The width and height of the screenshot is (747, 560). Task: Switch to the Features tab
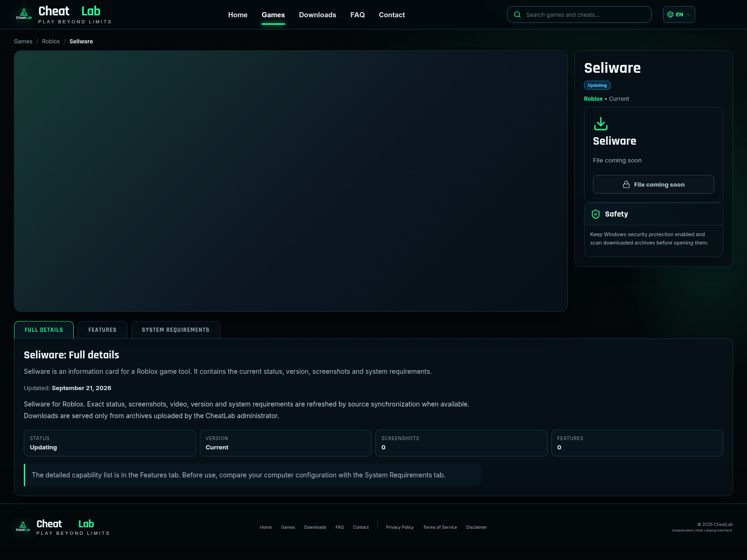(x=102, y=330)
